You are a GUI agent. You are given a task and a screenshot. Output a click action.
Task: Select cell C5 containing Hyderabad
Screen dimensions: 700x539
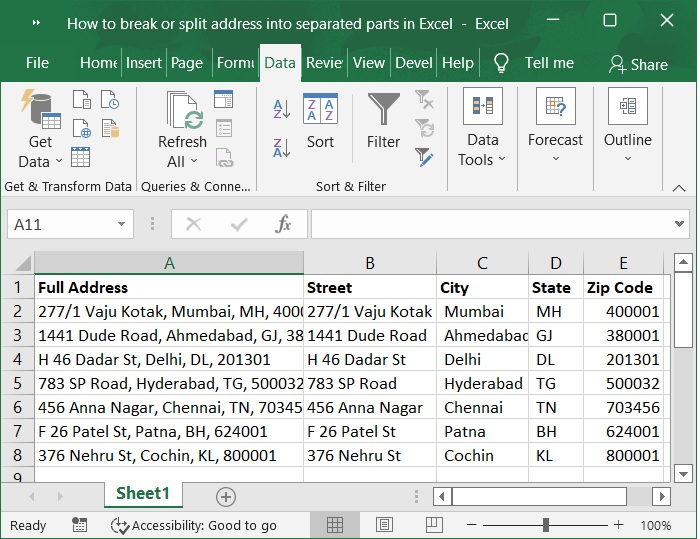483,383
